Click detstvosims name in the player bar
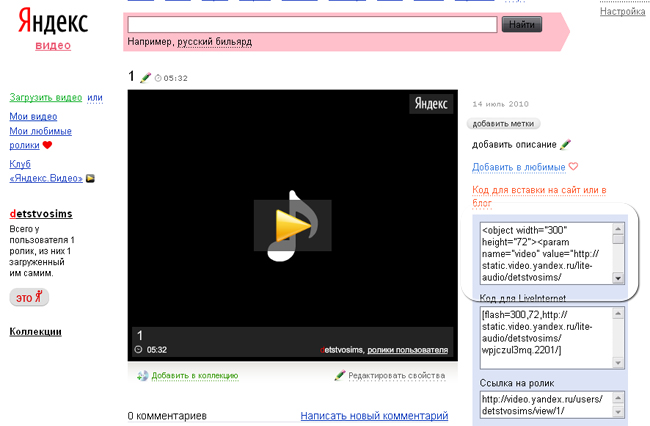 [341, 350]
